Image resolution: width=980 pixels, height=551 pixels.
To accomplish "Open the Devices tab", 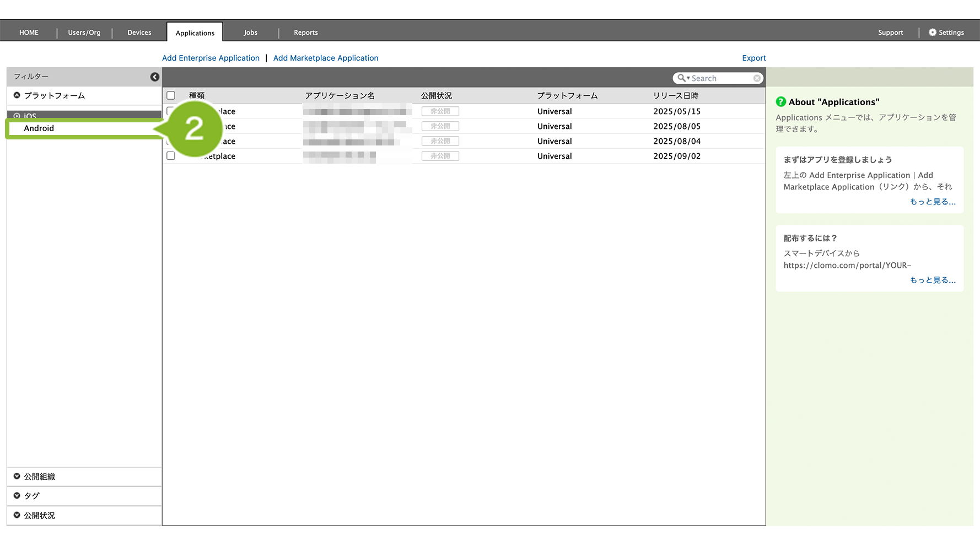I will coord(139,33).
